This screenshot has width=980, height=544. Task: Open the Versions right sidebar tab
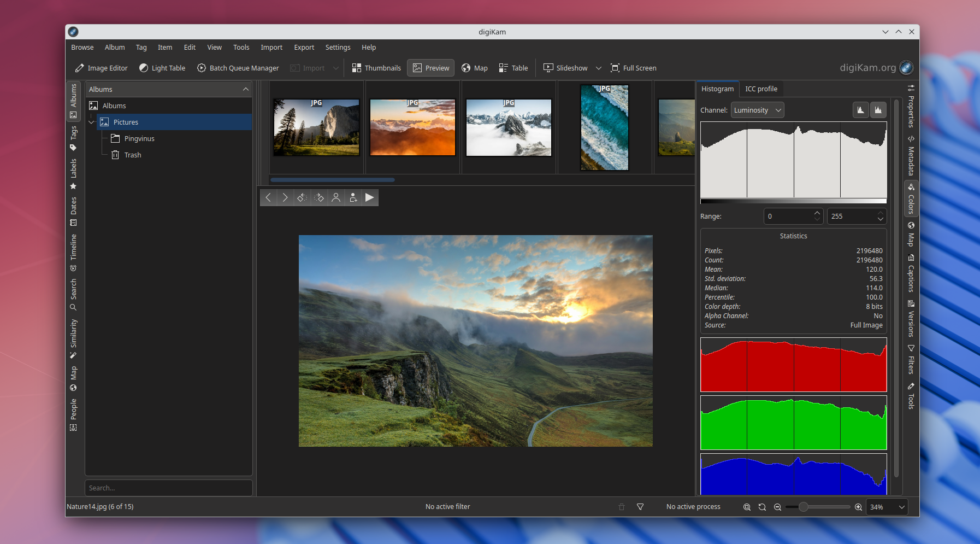click(911, 319)
